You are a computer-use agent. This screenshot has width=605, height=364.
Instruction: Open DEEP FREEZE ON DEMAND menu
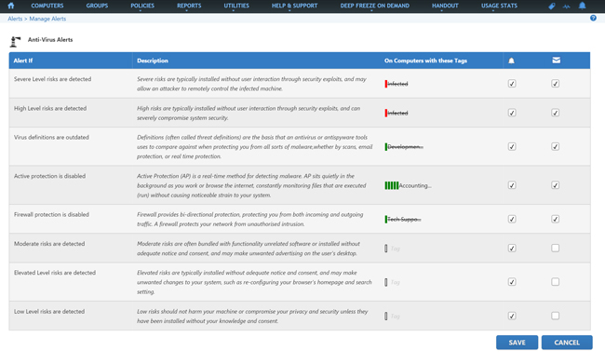pyautogui.click(x=375, y=6)
